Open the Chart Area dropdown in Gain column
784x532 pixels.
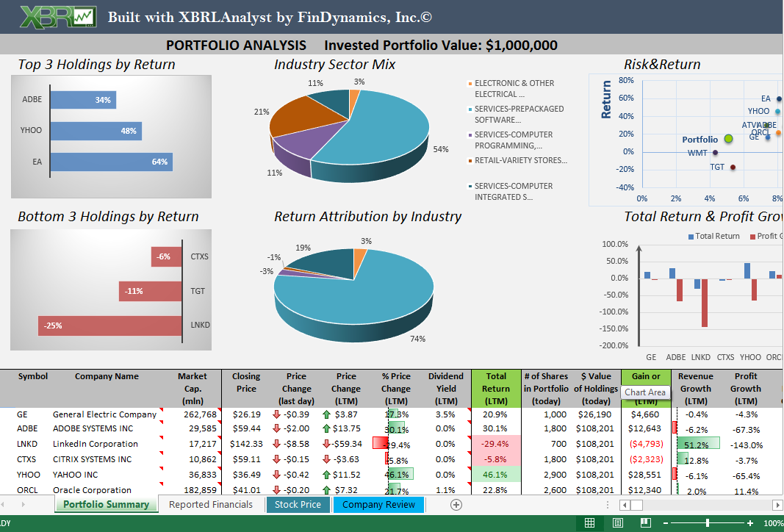point(646,392)
